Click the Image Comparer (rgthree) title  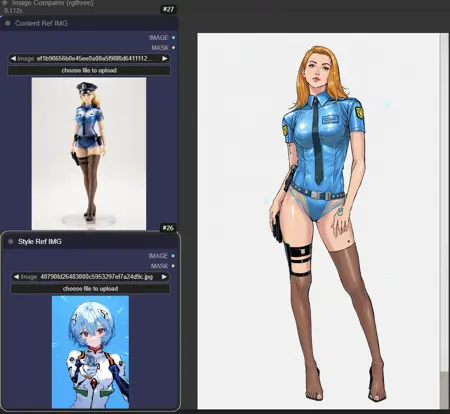coord(53,3)
